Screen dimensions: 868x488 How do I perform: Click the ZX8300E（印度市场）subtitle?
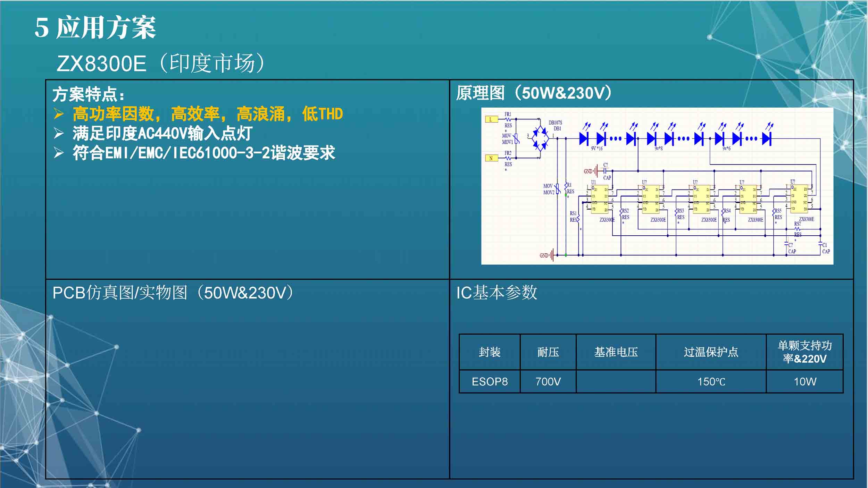(161, 63)
